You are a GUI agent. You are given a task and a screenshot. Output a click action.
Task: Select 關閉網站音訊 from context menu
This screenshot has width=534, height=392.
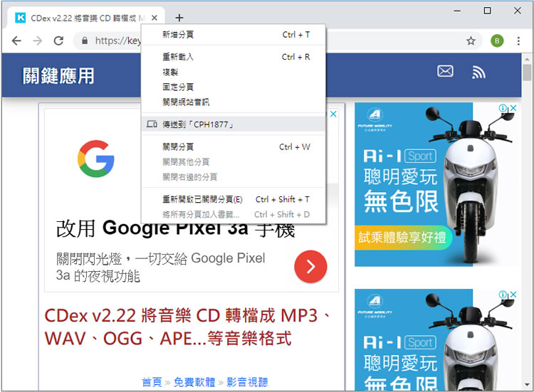click(x=234, y=102)
